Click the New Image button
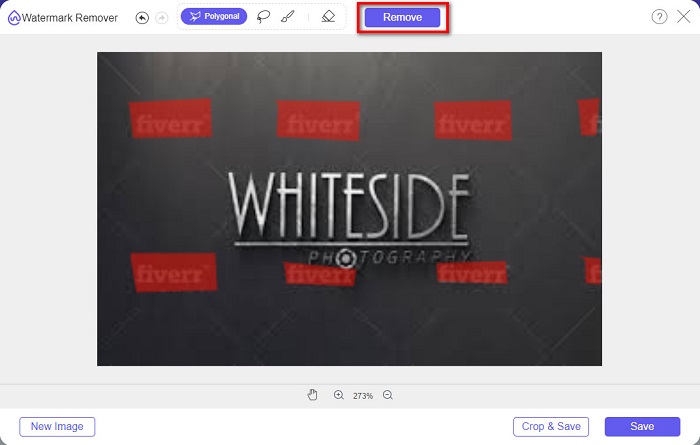Screen dimensions: 700x445 tap(57, 427)
